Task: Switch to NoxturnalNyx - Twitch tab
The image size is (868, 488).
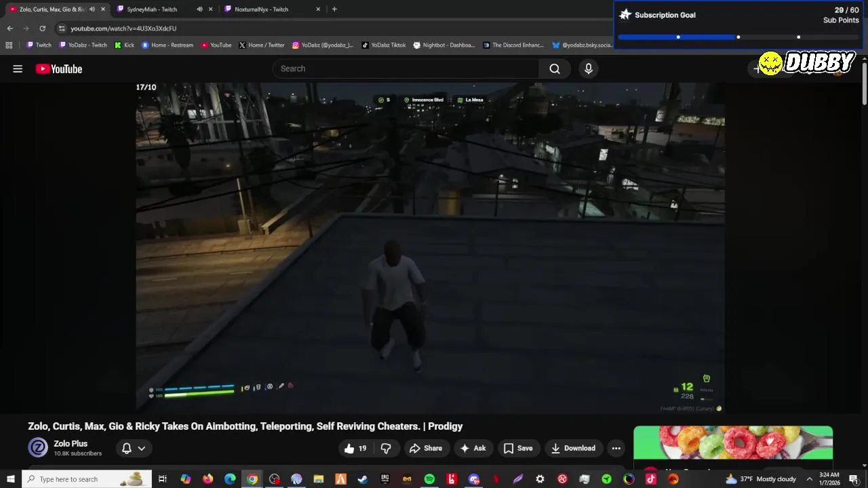Action: click(x=261, y=9)
